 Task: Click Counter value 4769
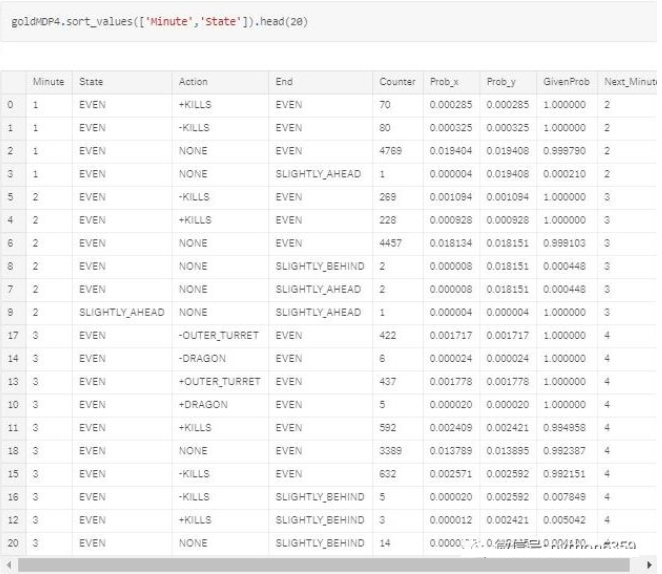(x=390, y=151)
